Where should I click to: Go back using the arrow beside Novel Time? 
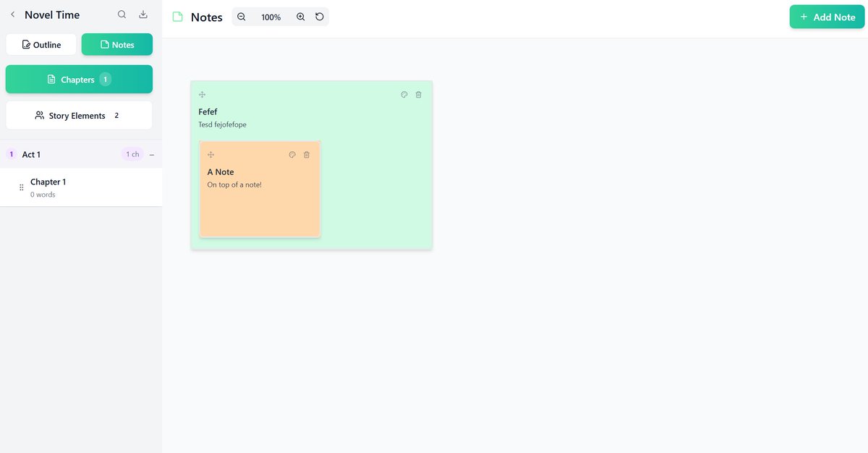(x=12, y=14)
